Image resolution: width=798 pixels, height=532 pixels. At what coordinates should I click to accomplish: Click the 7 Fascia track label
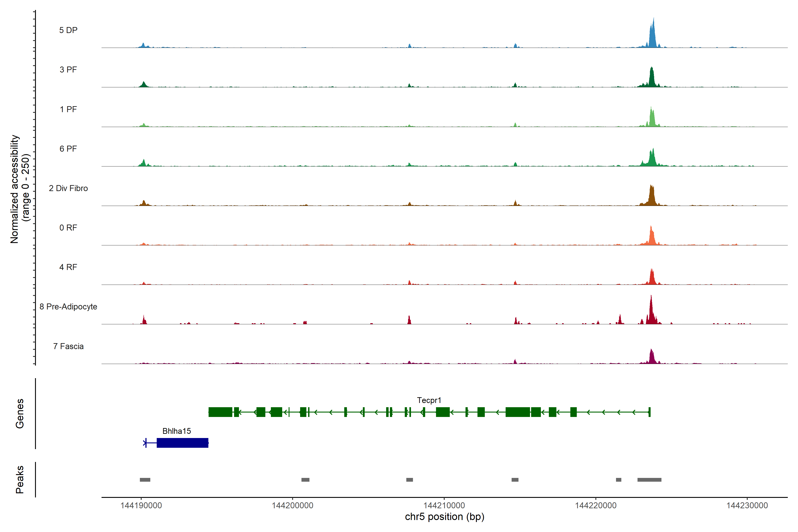68,346
